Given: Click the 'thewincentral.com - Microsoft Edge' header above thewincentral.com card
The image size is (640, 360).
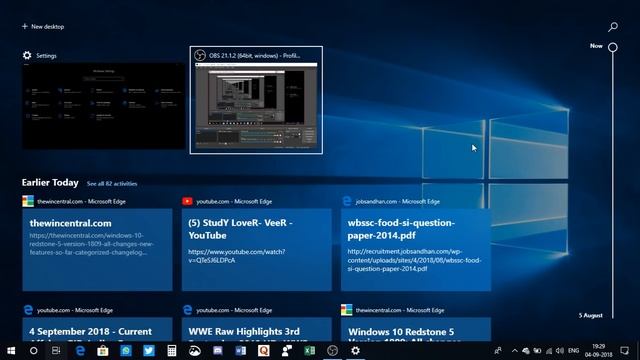Looking at the screenshot, I should tap(81, 202).
